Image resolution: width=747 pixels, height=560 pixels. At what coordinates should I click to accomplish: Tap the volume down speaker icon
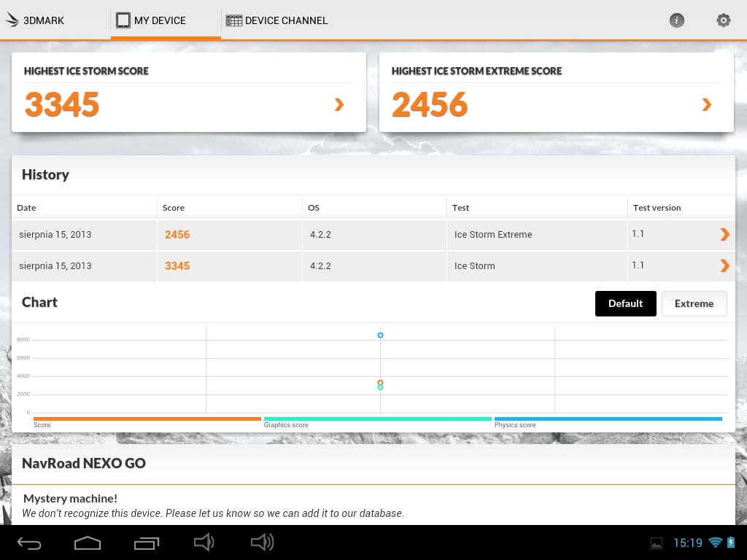[x=204, y=542]
